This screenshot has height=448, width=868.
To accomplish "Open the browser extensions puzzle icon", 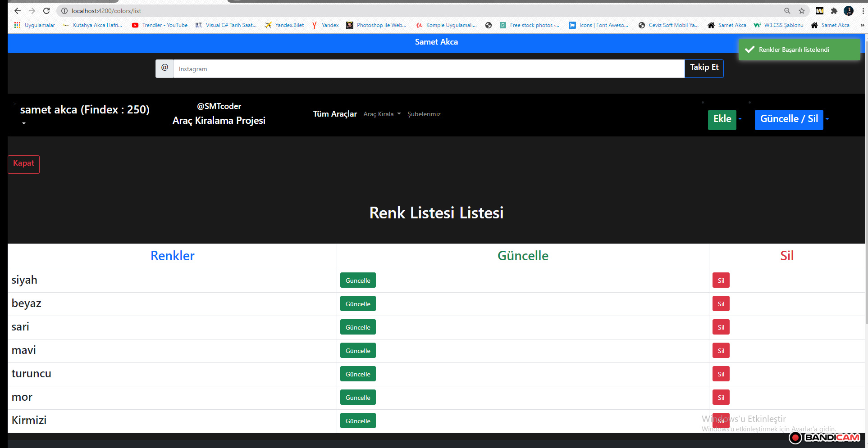I will 834,10.
